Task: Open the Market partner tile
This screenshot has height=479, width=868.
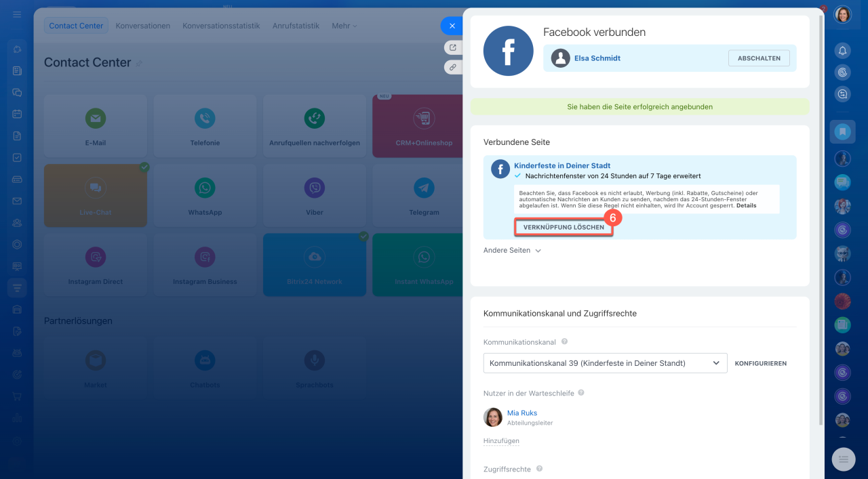Action: click(95, 368)
